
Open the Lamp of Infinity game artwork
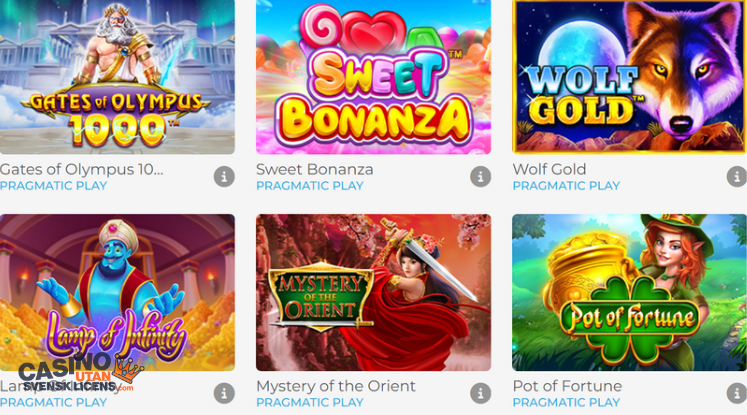pos(117,293)
